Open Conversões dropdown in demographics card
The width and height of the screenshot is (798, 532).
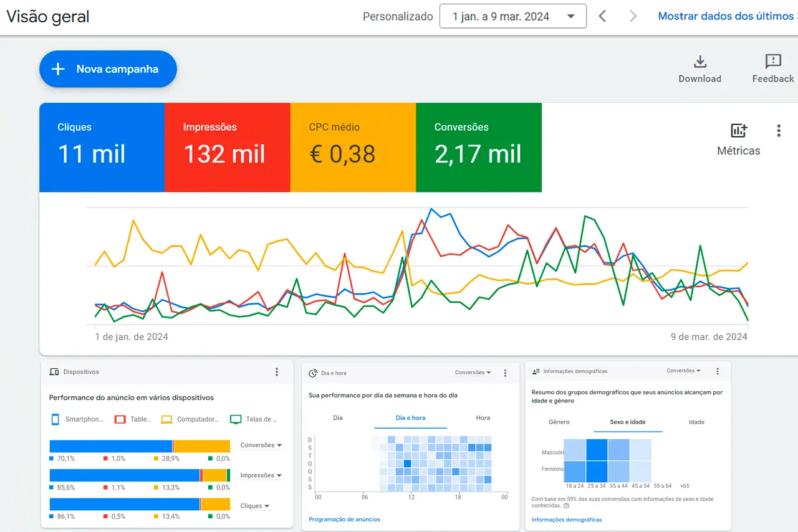tap(684, 371)
